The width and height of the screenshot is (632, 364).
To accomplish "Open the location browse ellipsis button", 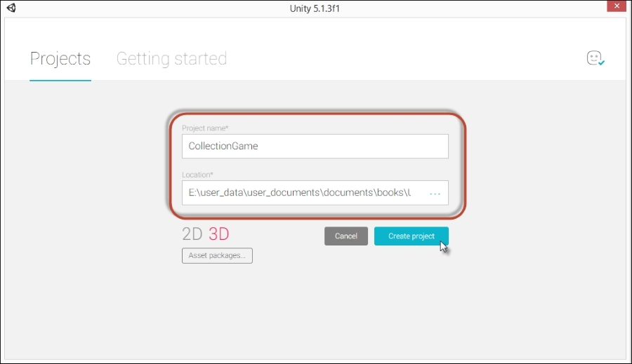I will [435, 194].
